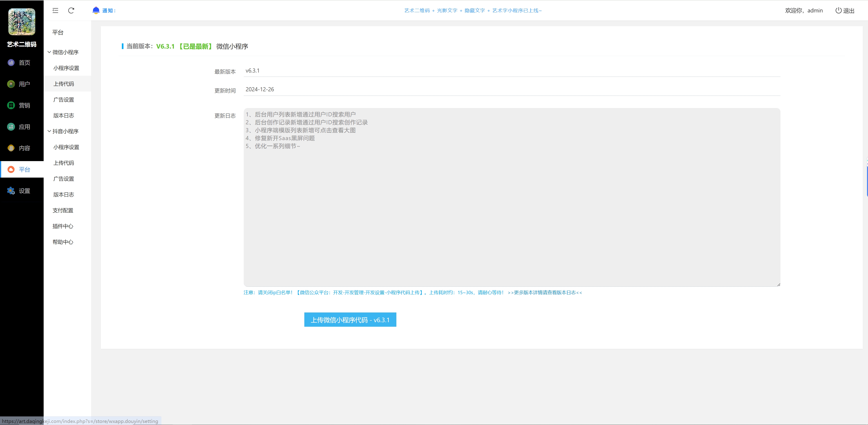Open 插件中心 menu item

pos(63,226)
